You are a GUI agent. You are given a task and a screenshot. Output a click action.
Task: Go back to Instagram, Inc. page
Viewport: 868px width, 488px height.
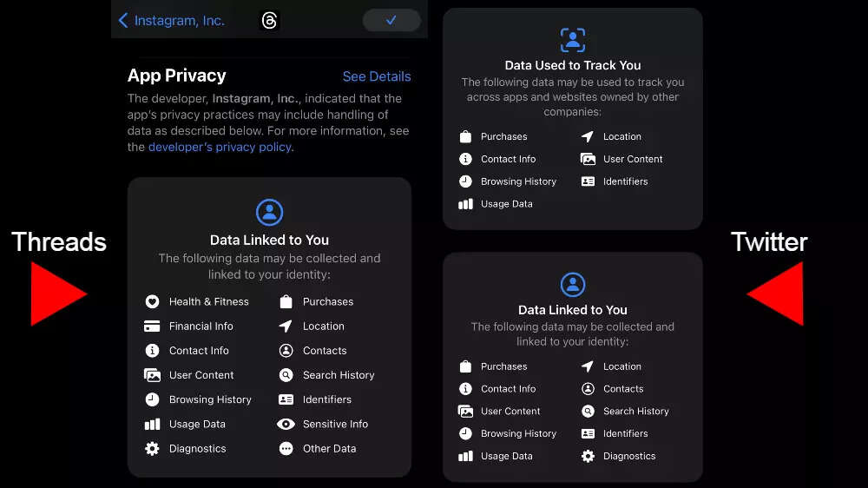[x=171, y=21]
